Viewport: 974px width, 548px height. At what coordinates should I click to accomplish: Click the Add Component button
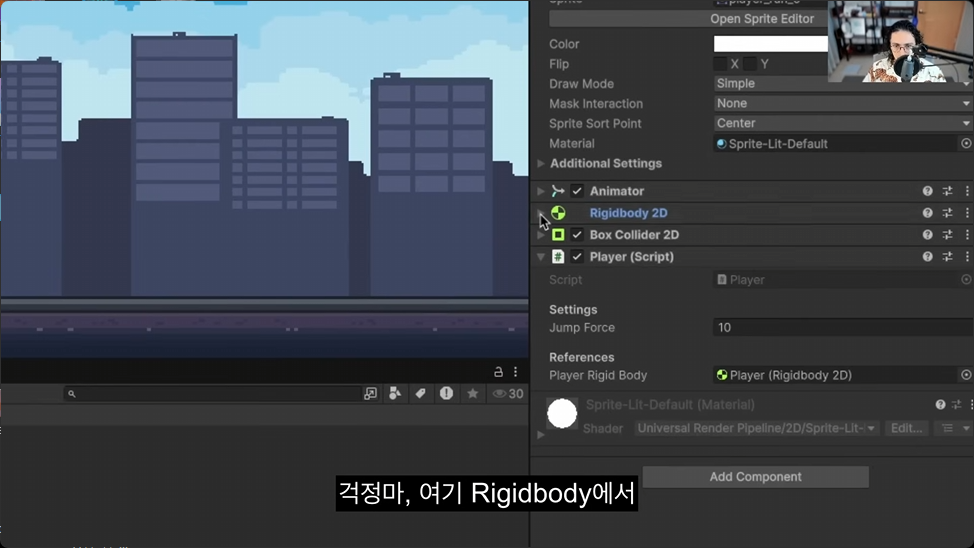click(755, 477)
